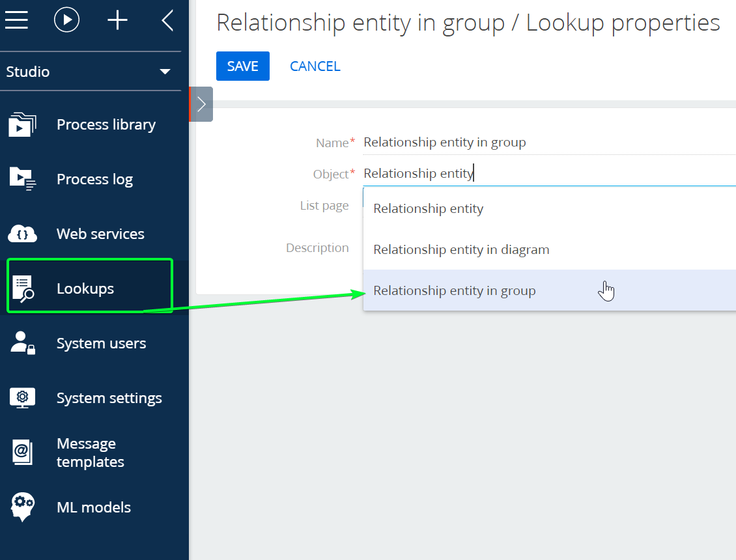Click the Description label
The height and width of the screenshot is (560, 736).
click(x=317, y=248)
